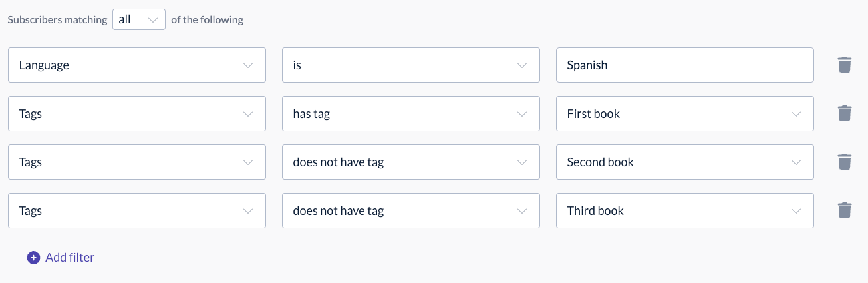Image resolution: width=868 pixels, height=283 pixels.
Task: Open operator dropdown for Second book row
Action: click(411, 162)
